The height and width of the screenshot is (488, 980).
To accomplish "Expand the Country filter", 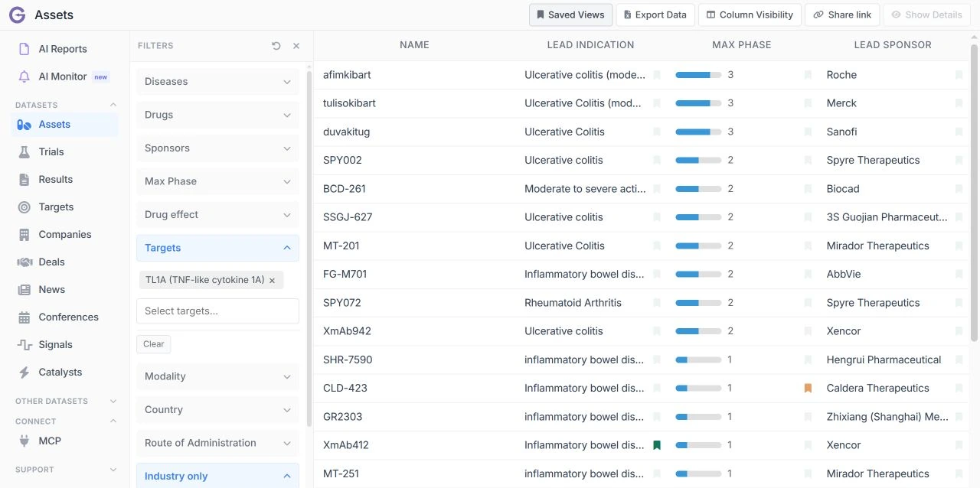I will tap(217, 410).
